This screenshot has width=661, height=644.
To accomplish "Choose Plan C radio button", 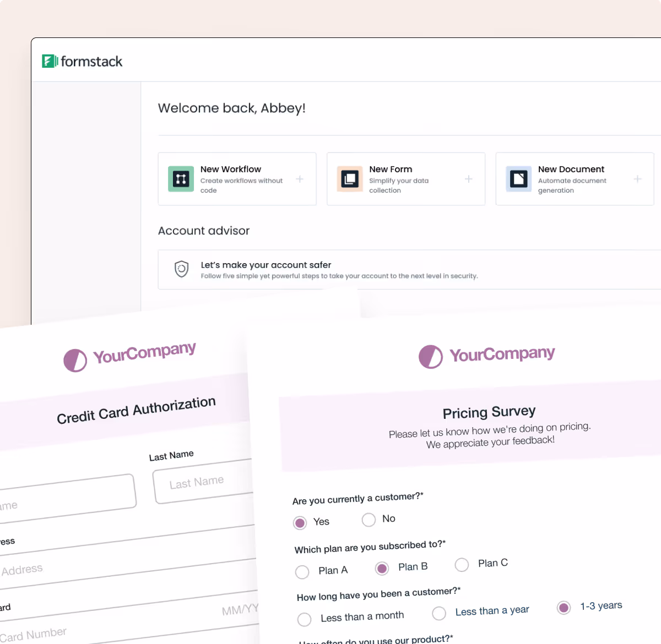I will 462,565.
